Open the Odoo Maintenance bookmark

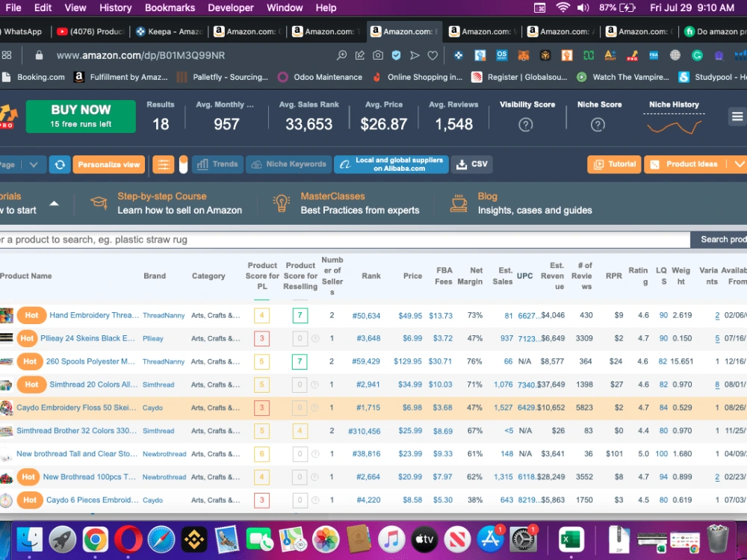point(320,77)
